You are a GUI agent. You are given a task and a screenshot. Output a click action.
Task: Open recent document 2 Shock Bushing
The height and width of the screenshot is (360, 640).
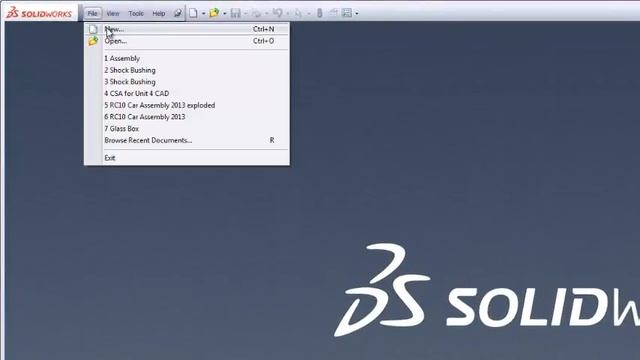pos(187,70)
